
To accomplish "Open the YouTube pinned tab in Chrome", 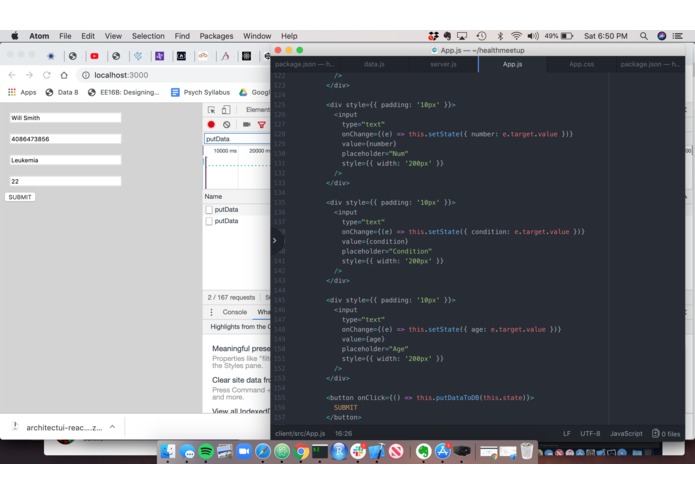I will pyautogui.click(x=94, y=56).
